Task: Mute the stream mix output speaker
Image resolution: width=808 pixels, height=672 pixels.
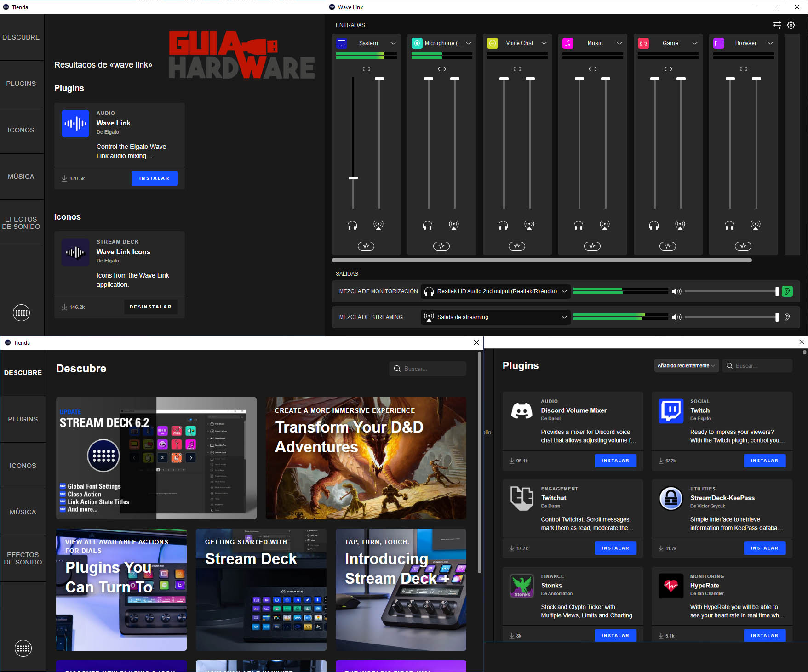Action: click(x=676, y=317)
